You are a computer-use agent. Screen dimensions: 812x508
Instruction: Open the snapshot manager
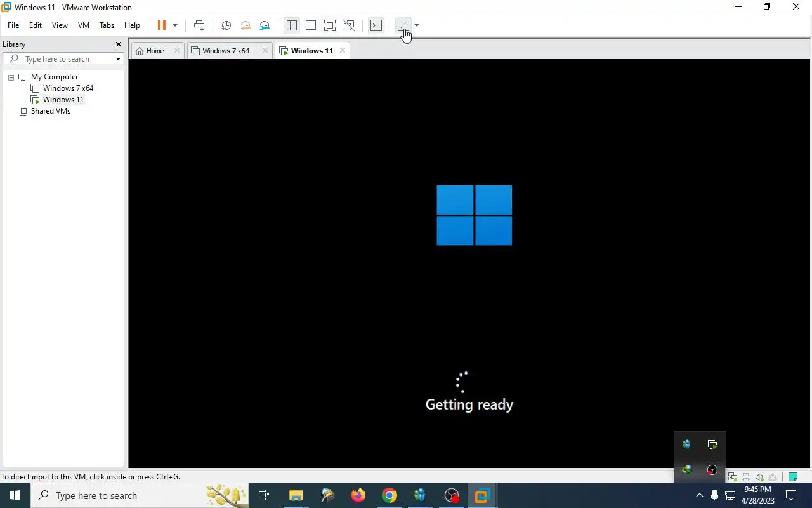265,25
